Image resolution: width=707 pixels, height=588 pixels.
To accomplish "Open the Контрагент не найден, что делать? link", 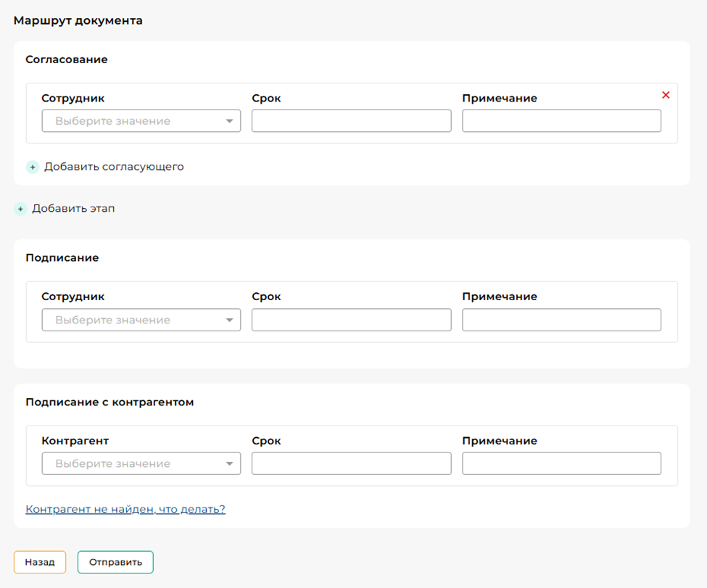I will (125, 509).
